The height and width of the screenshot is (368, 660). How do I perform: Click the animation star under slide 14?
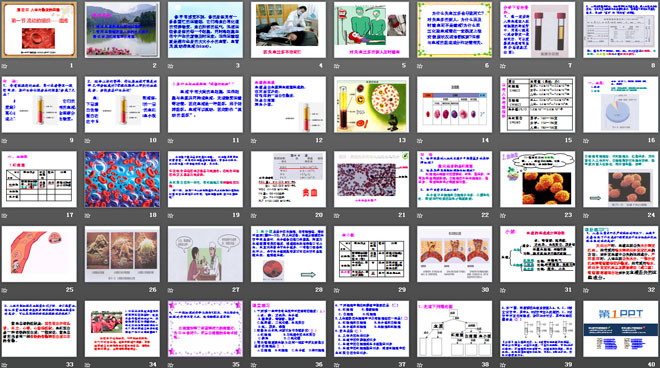(420, 141)
